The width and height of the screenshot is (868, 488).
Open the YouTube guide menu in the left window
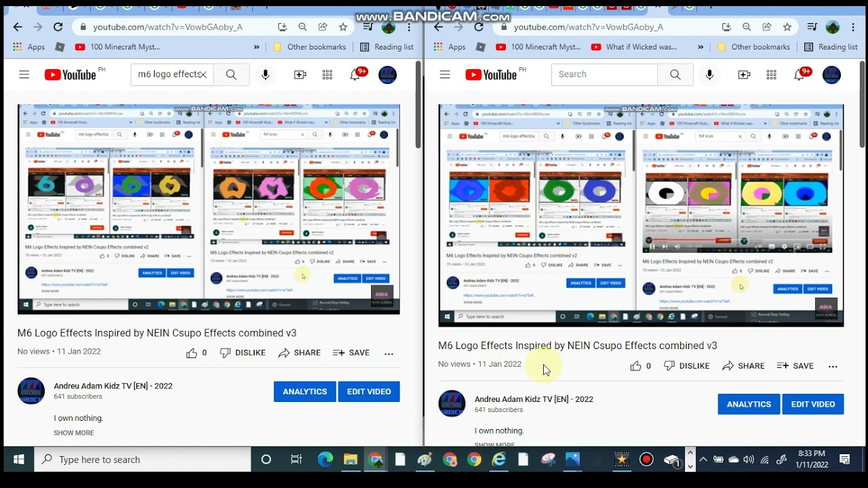[24, 75]
